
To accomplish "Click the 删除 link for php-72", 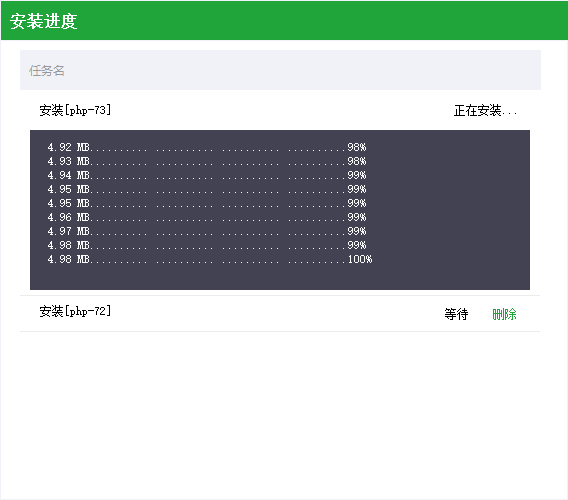I will 504,314.
